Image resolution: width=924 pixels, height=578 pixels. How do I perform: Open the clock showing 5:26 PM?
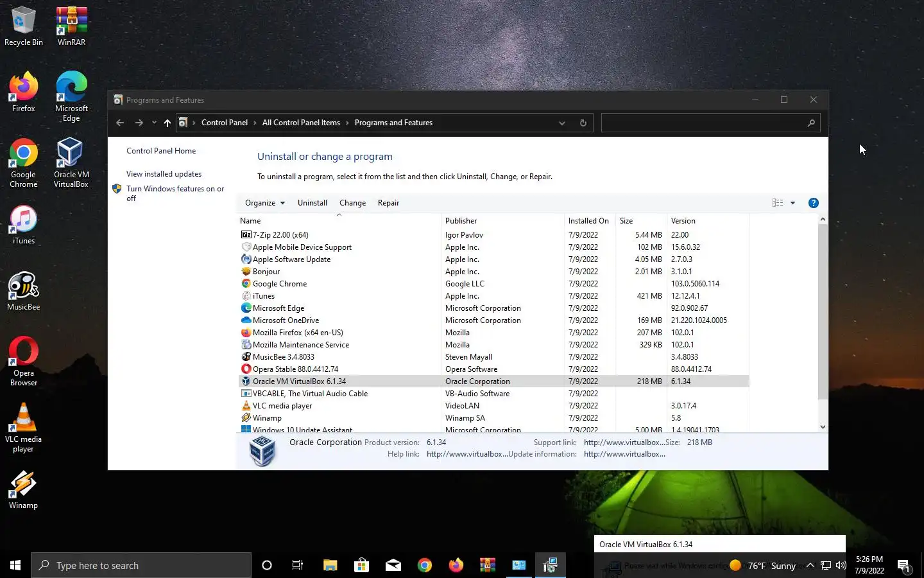click(869, 565)
